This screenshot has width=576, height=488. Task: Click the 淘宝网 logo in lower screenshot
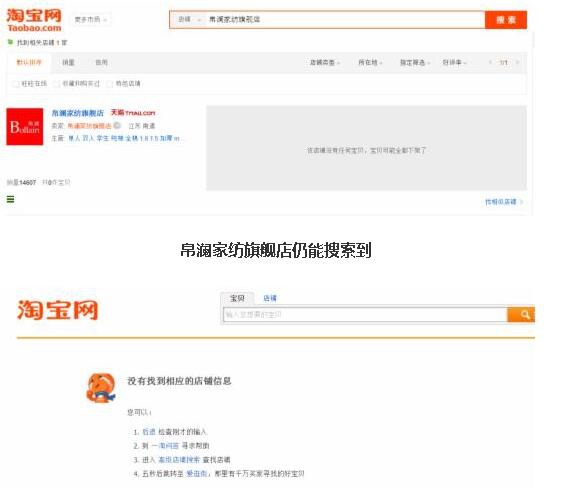(x=58, y=310)
